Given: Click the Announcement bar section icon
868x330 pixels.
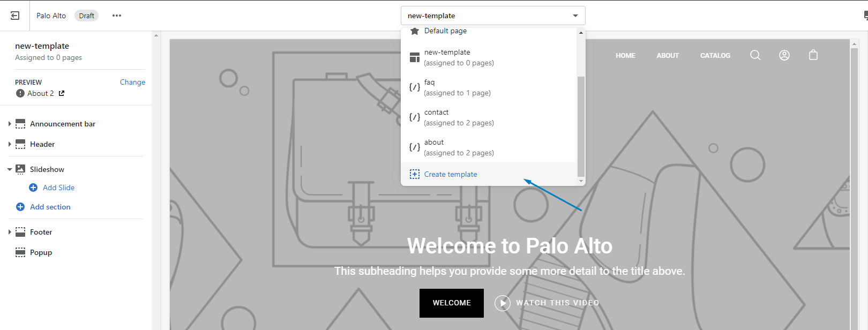Looking at the screenshot, I should (x=20, y=124).
